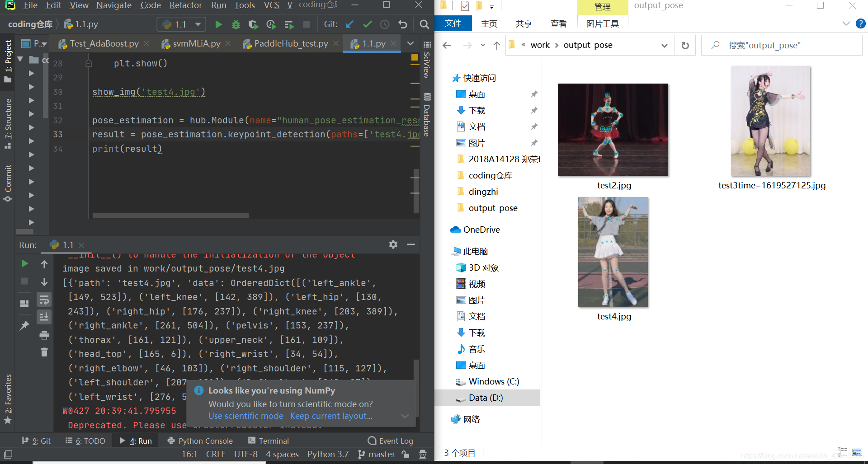Open run configuration 1.1 dropdown
868x464 pixels.
(181, 24)
